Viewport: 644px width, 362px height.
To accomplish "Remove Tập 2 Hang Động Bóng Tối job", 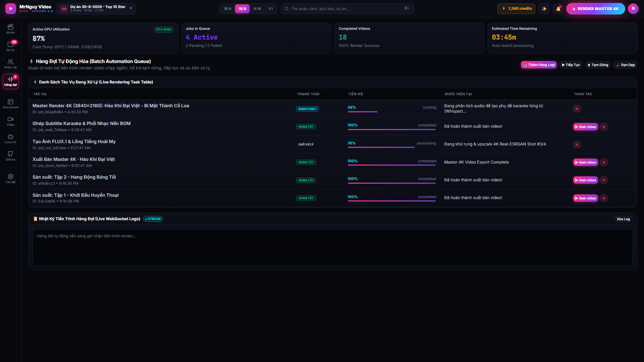I will tap(604, 180).
